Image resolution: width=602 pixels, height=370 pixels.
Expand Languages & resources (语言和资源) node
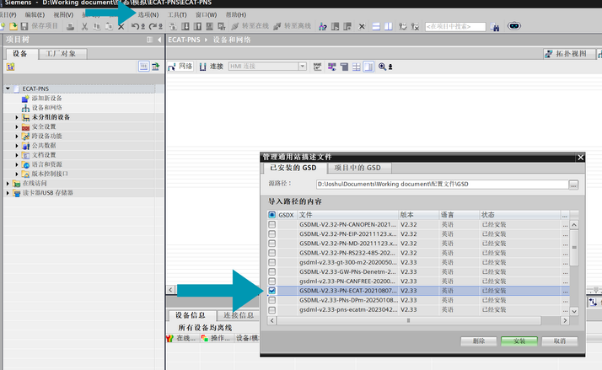[17, 164]
